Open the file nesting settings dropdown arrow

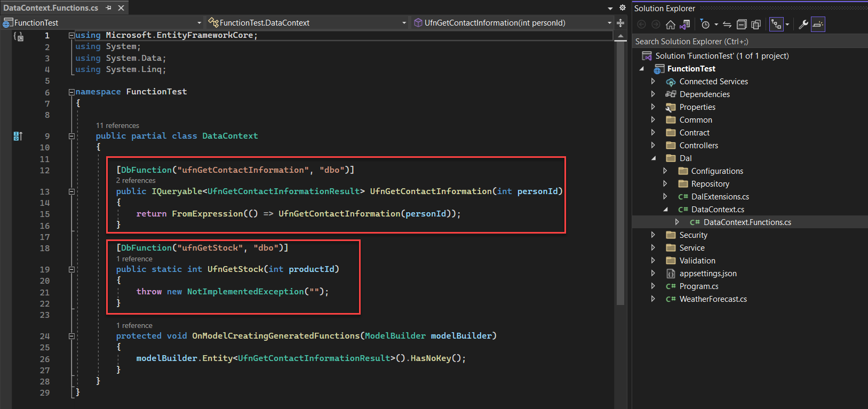(787, 25)
